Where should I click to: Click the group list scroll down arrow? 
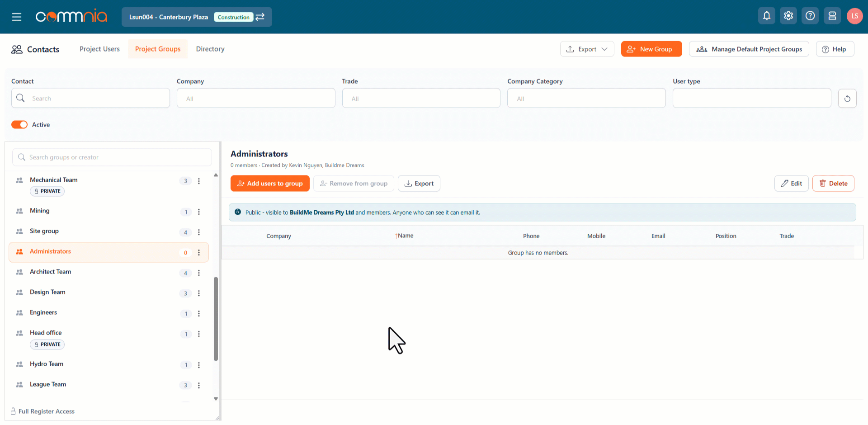(x=216, y=399)
